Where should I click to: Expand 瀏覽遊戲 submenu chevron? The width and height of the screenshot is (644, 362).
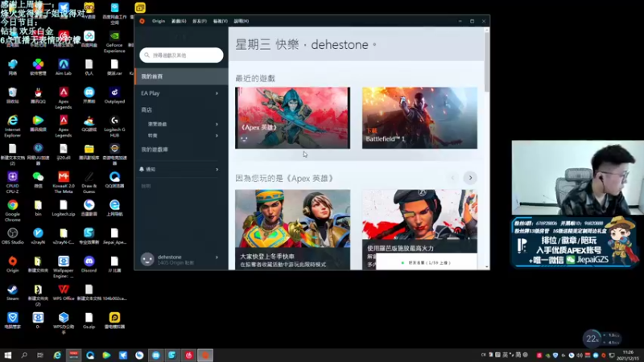[217, 124]
